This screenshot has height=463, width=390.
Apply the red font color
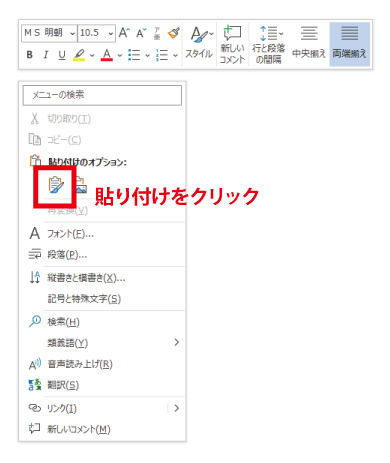(x=107, y=55)
